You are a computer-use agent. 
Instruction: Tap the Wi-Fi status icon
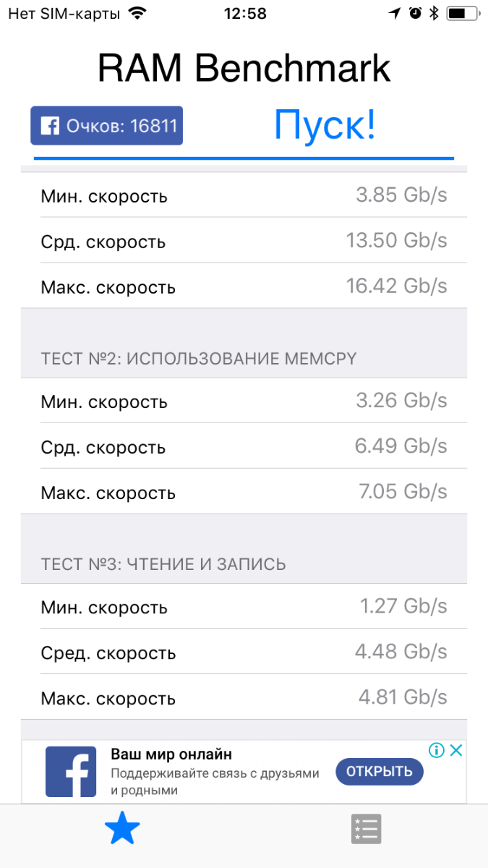[x=136, y=13]
